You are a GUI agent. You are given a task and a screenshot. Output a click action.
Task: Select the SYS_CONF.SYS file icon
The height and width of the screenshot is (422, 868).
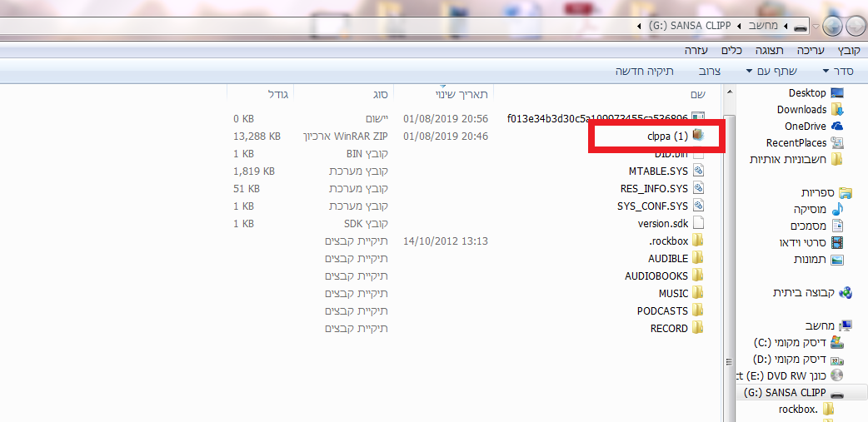pyautogui.click(x=697, y=206)
